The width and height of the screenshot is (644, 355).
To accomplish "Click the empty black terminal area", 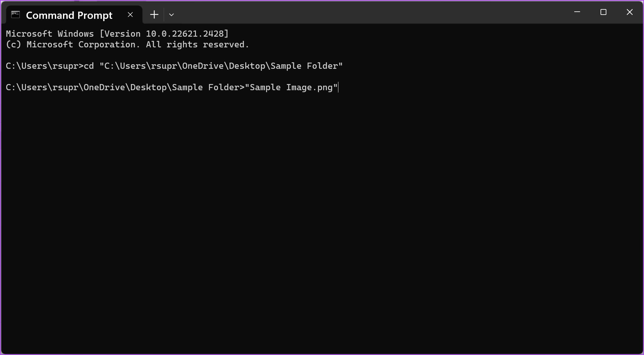I will pos(322,221).
